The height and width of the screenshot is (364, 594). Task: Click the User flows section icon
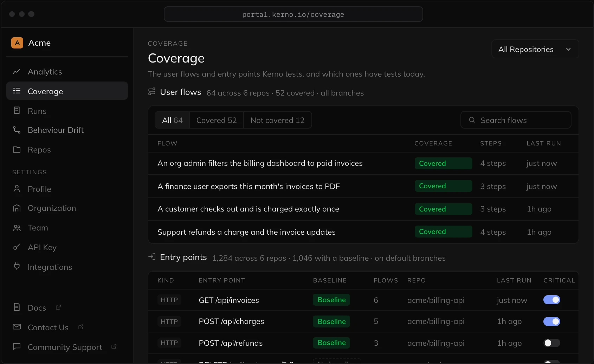click(x=152, y=92)
